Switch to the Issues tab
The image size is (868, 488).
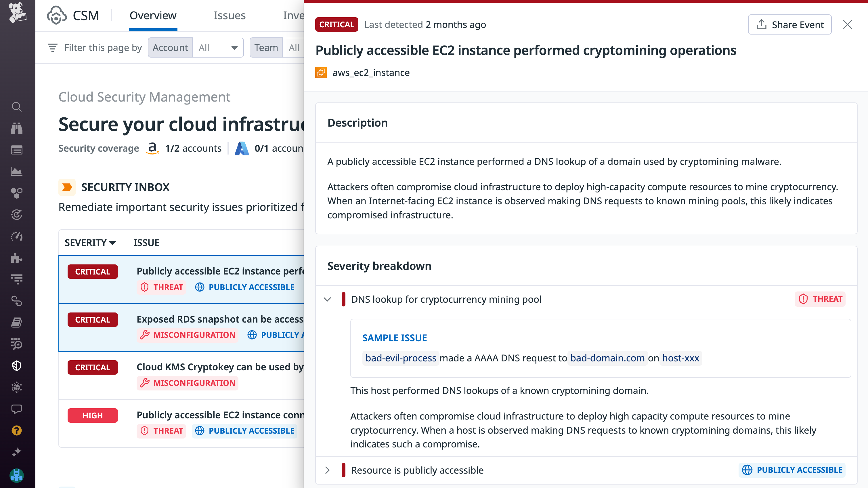(230, 16)
